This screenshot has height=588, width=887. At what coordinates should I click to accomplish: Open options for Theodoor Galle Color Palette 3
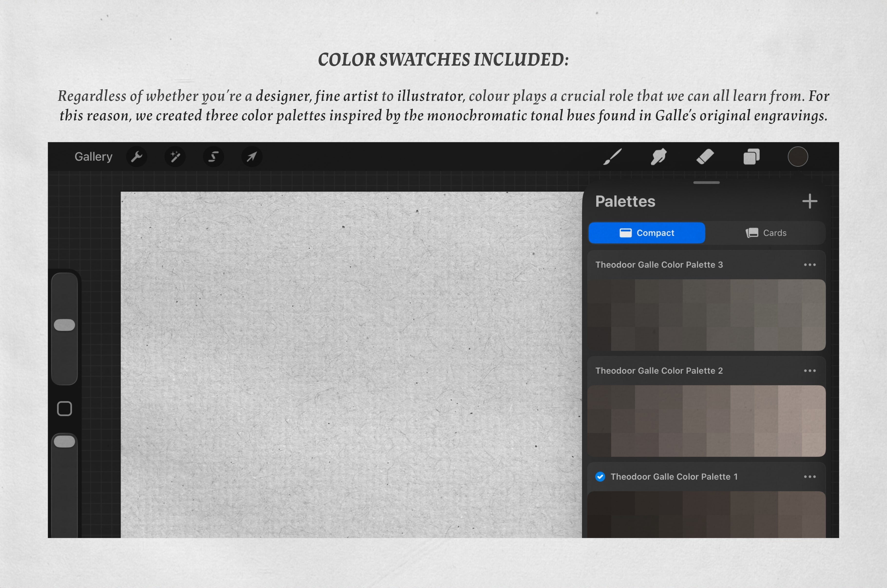tap(810, 265)
